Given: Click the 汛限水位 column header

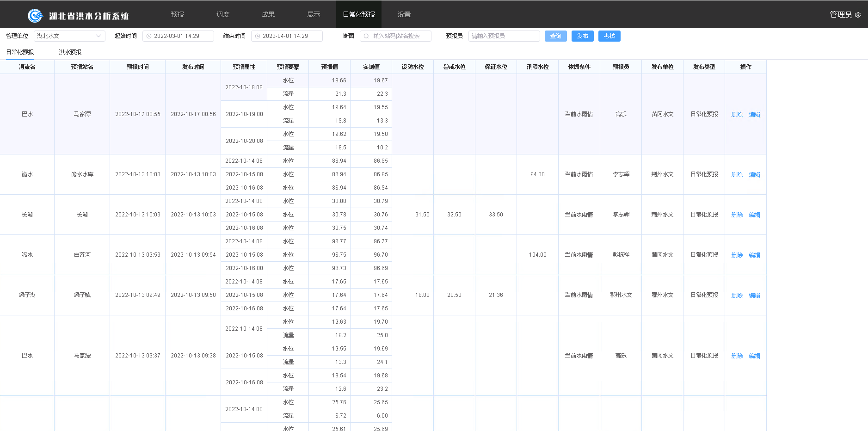Looking at the screenshot, I should tap(538, 67).
